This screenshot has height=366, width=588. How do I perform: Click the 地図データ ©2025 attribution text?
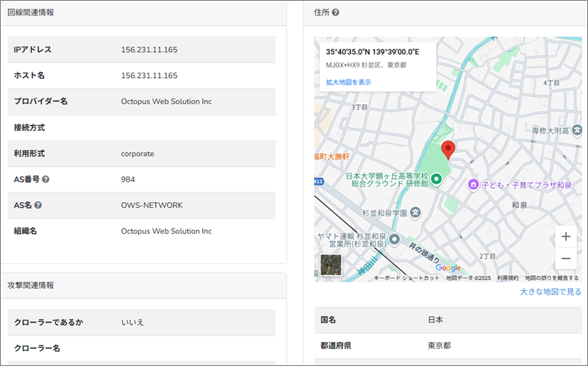click(468, 278)
